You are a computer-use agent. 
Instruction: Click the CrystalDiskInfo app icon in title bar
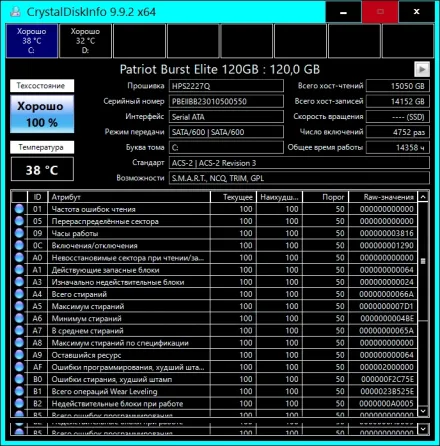(x=15, y=12)
